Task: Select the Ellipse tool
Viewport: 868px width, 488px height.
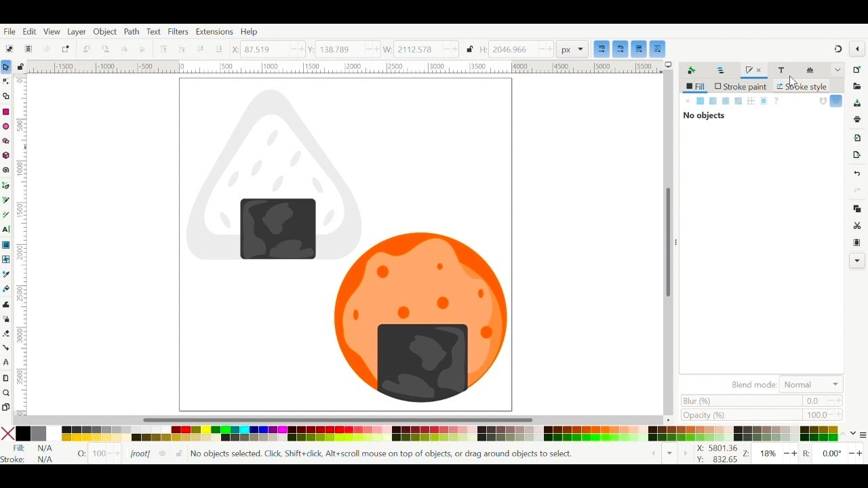Action: click(x=6, y=127)
